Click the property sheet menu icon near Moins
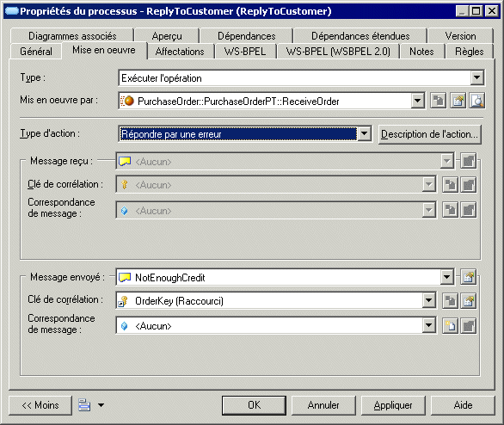Viewport: 504px width, 425px height. pos(84,405)
